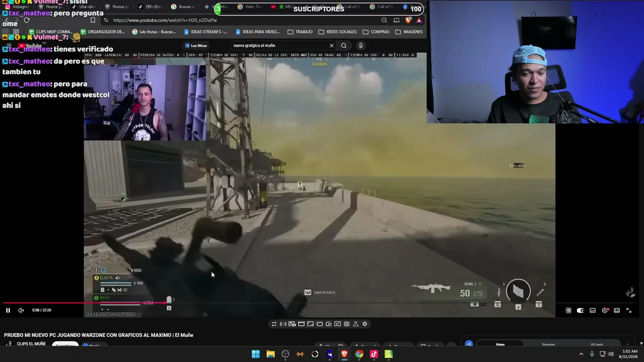Open the ORGANIZADOR DE... bookmark
Viewport: 644px width, 362px height.
pyautogui.click(x=102, y=32)
